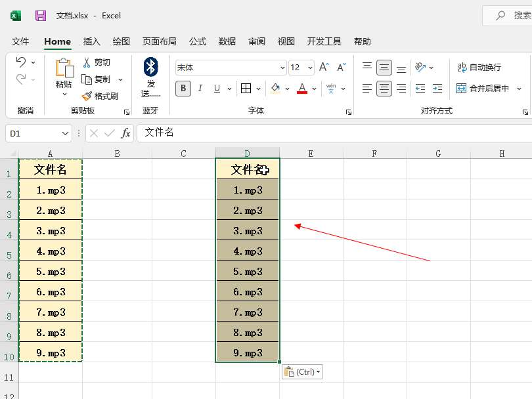532x399 pixels.
Task: Copy the selection using the Copy button
Action: tap(97, 79)
